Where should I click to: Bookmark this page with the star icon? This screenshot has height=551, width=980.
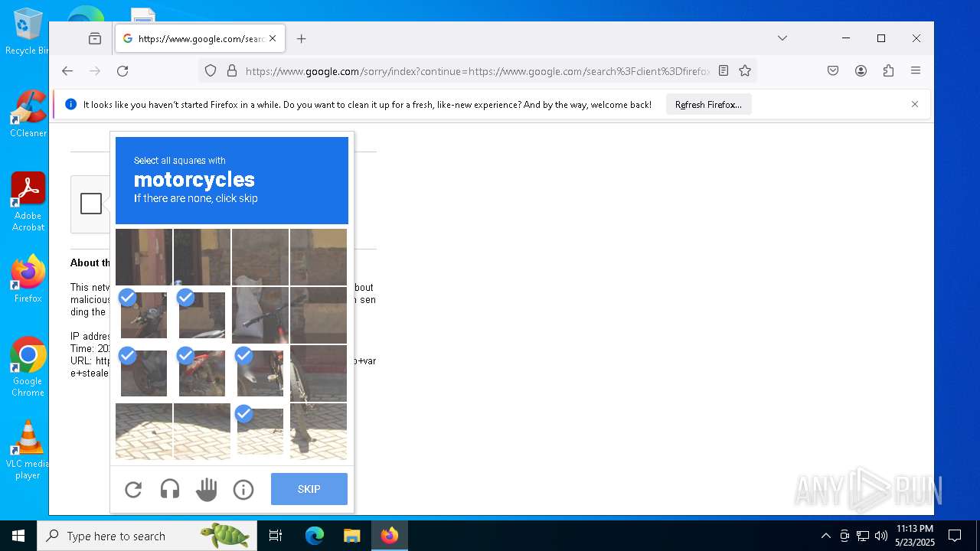pyautogui.click(x=745, y=71)
